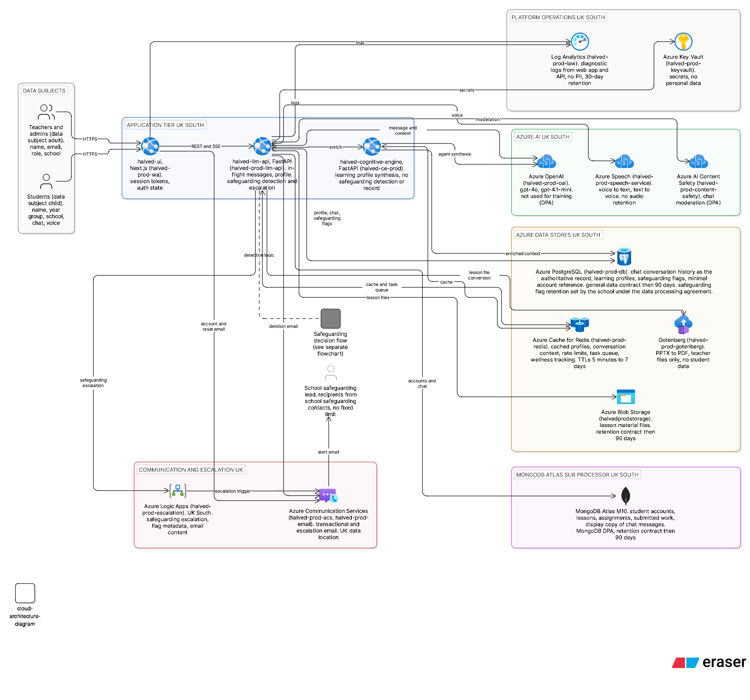Viewport: 750px width, 700px height.
Task: Select the 'lesson file conversion' label
Action: [479, 275]
